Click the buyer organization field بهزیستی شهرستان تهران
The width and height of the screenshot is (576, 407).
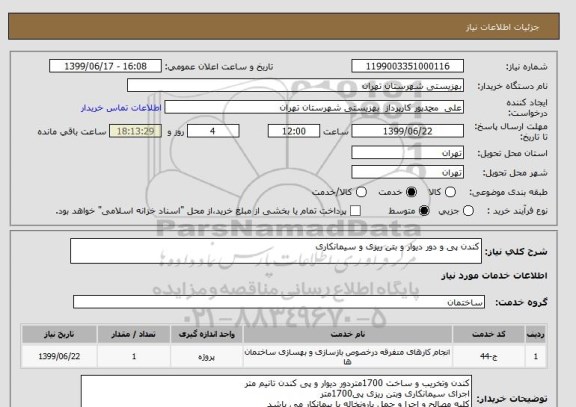pos(295,86)
